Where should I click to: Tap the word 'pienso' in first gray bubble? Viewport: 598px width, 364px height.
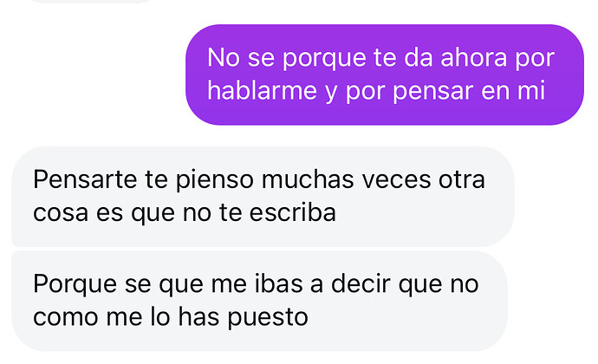[x=214, y=180]
